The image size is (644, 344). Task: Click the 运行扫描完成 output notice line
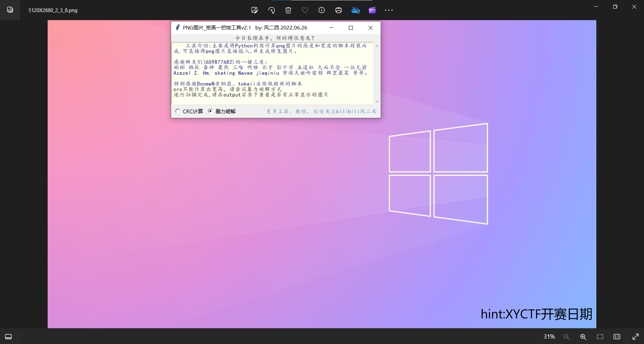[251, 95]
